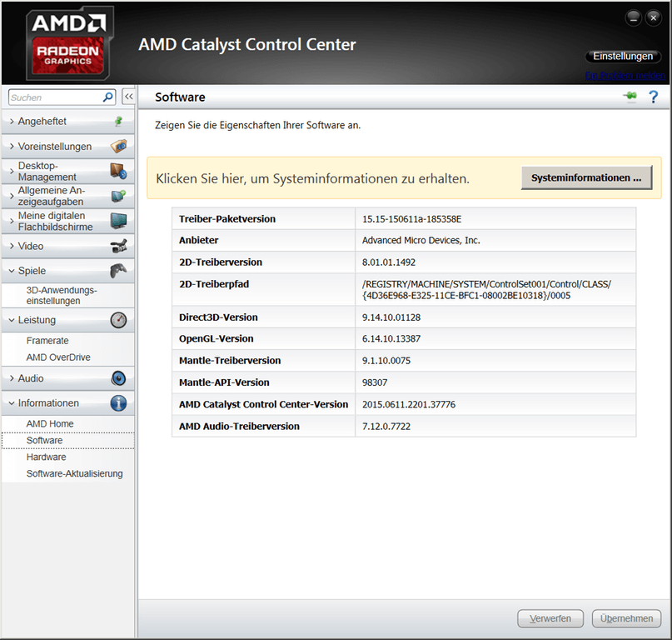Click the search magnifier icon
This screenshot has width=672, height=640.
[108, 97]
